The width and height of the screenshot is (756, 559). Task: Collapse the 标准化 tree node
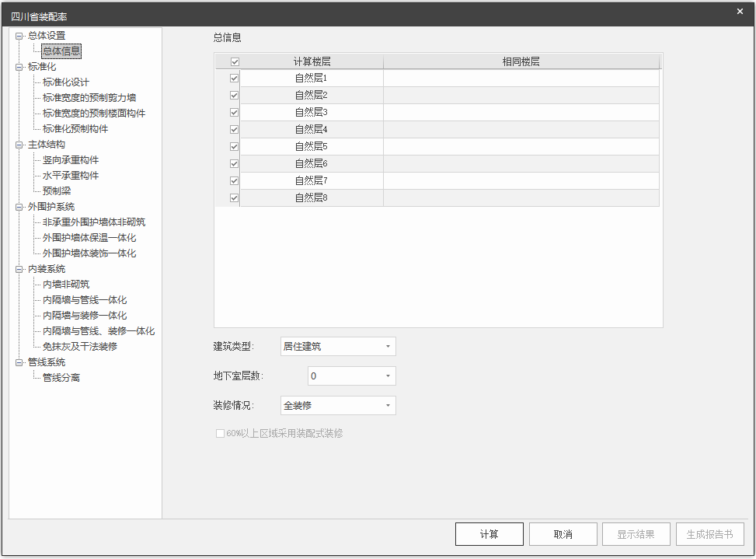[x=19, y=67]
